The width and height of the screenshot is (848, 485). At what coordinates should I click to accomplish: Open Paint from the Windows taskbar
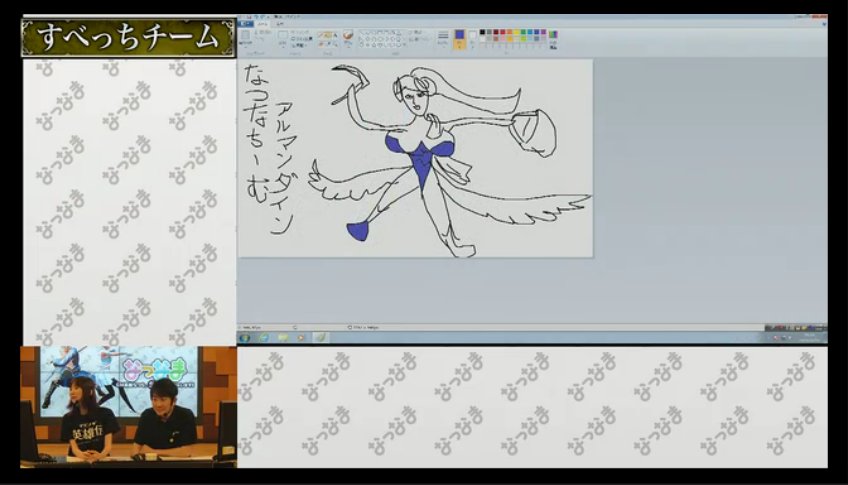point(321,337)
